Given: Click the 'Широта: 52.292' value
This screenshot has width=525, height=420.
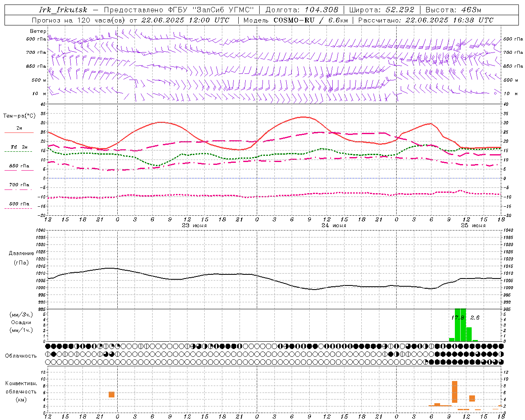Looking at the screenshot, I should click(382, 10).
